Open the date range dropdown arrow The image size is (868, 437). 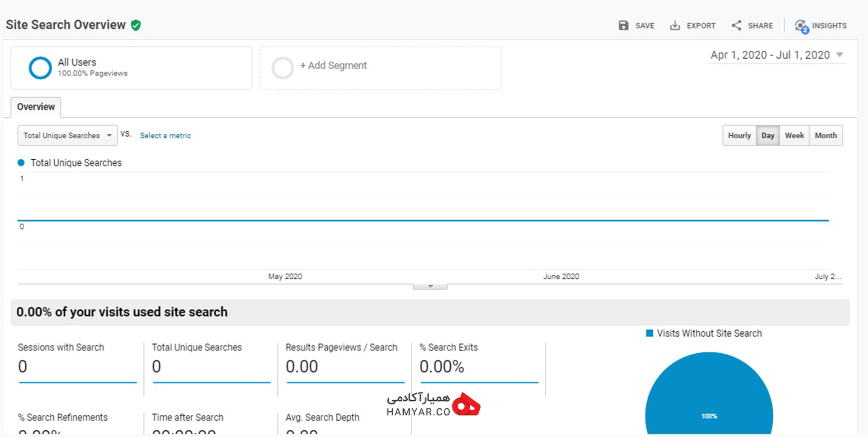coord(840,55)
